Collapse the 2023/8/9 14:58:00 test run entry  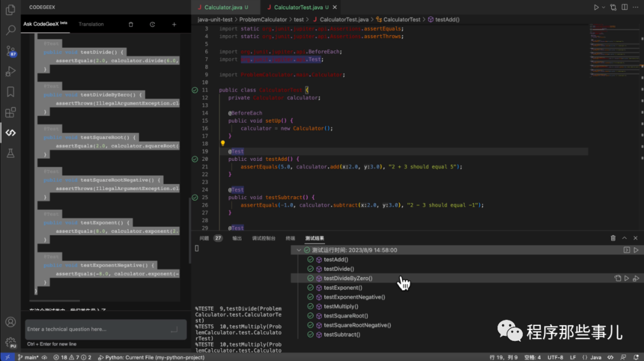pos(298,250)
